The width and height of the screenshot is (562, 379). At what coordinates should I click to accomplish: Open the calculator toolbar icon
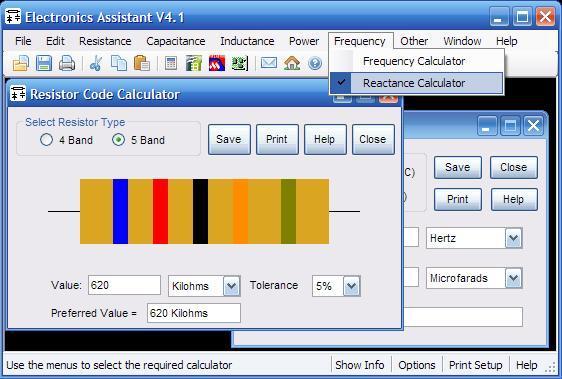pyautogui.click(x=171, y=63)
